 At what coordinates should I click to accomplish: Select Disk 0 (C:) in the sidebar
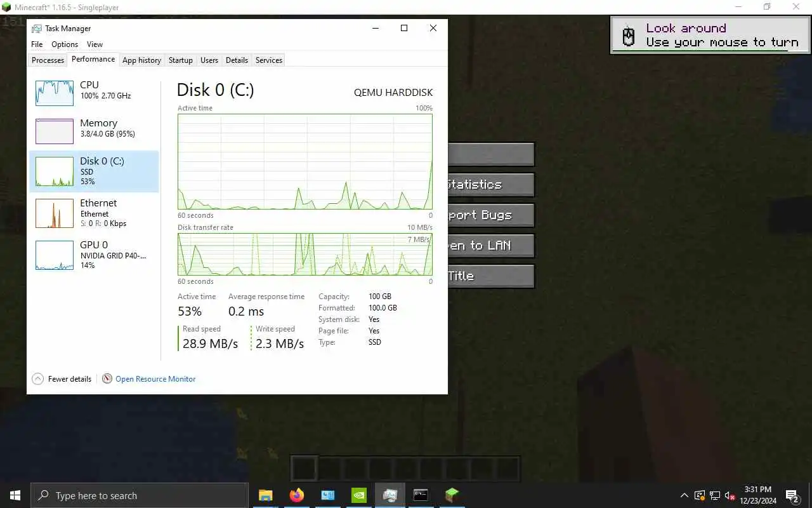[x=94, y=171]
